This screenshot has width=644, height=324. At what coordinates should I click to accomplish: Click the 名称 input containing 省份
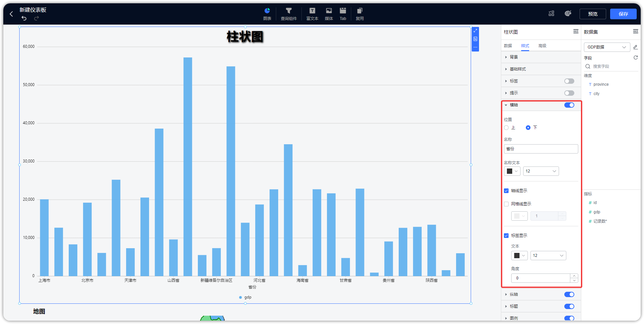[x=541, y=149]
